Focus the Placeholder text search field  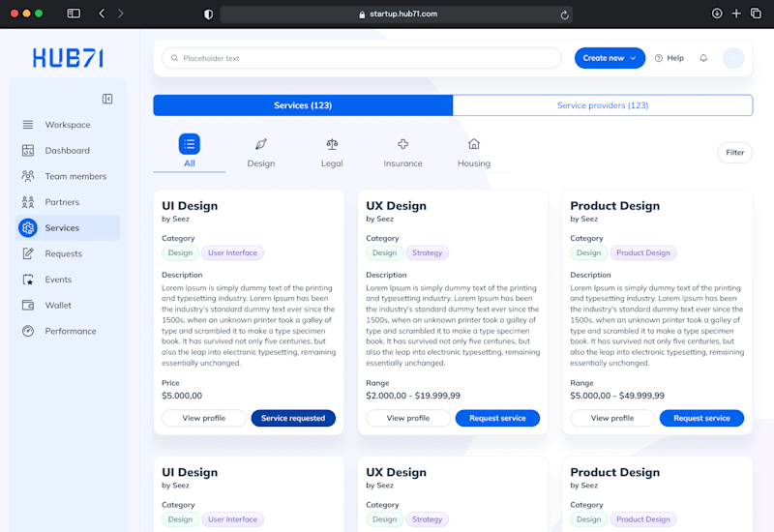tap(362, 58)
